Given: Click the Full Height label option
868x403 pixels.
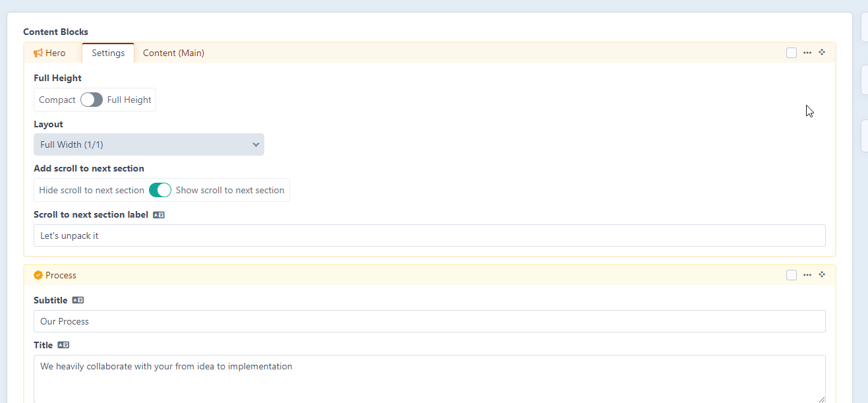Looking at the screenshot, I should click(x=129, y=100).
